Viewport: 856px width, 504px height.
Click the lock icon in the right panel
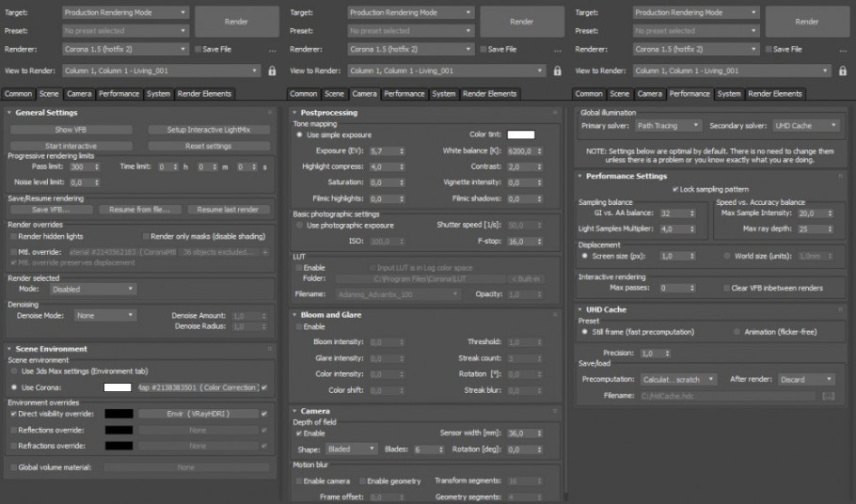(x=844, y=71)
